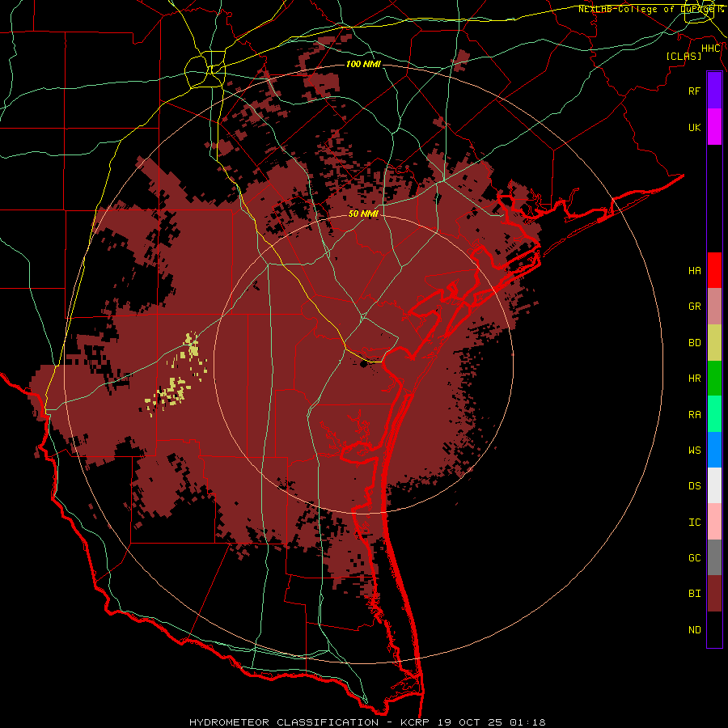Click the WS blue legend swatch
The width and height of the screenshot is (728, 728).
pos(714,450)
